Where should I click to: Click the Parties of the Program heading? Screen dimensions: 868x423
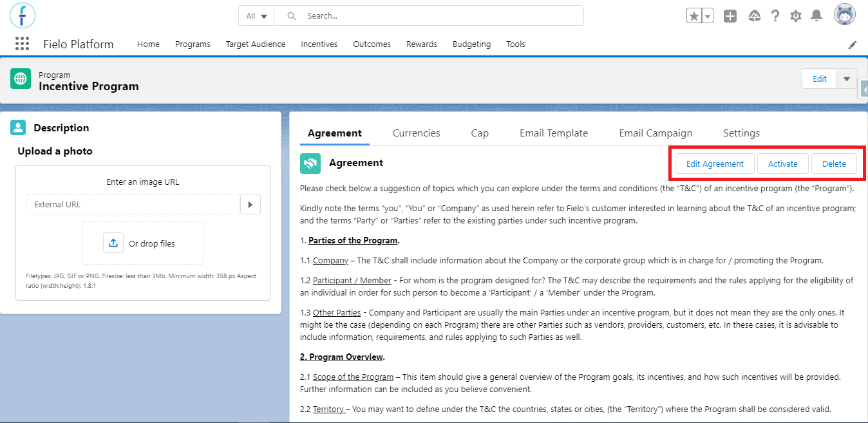pyautogui.click(x=353, y=241)
